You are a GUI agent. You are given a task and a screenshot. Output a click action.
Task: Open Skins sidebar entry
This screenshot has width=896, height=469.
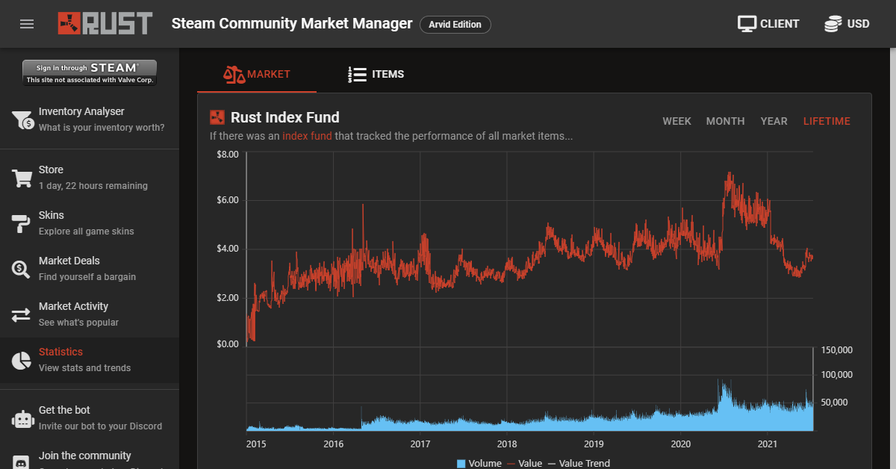click(89, 223)
